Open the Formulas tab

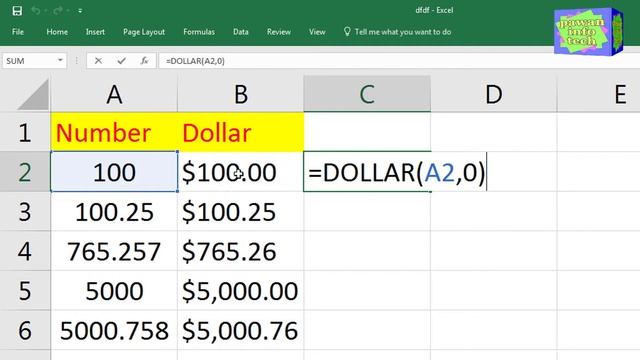pos(199,32)
